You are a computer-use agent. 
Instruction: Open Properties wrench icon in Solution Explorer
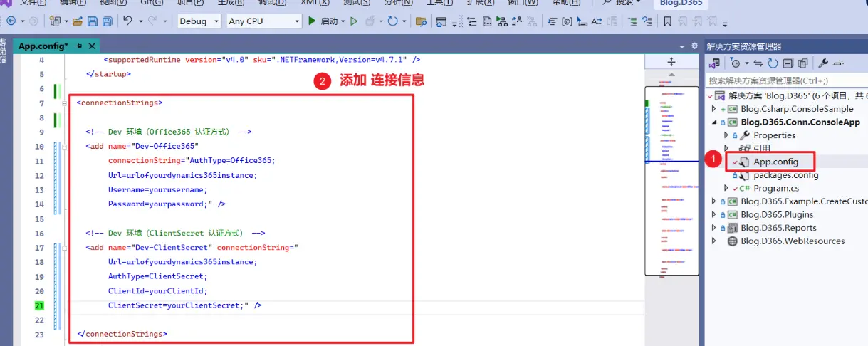[824, 63]
